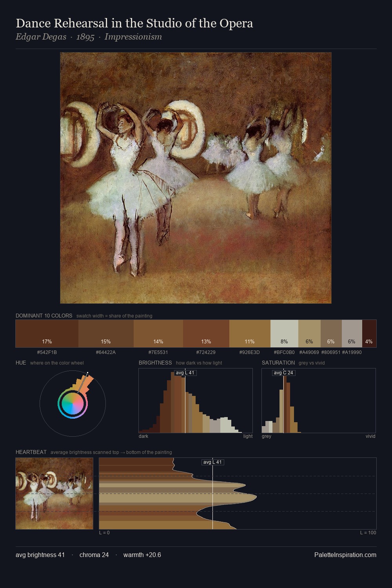Image resolution: width=392 pixels, height=588 pixels.
Task: Click the saturation histogram chart
Action: tap(319, 401)
